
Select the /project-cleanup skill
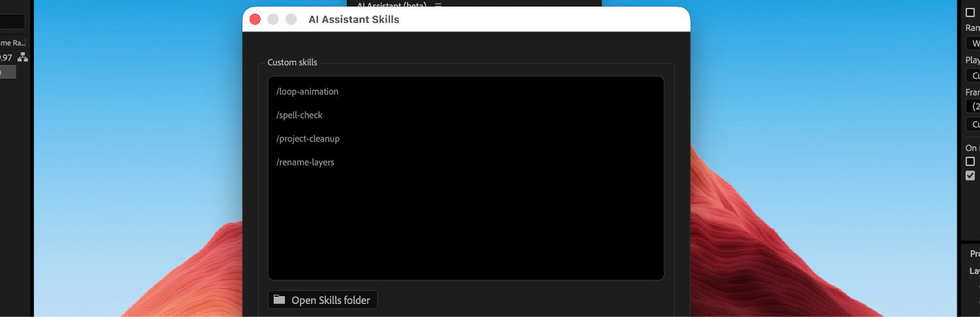(308, 139)
